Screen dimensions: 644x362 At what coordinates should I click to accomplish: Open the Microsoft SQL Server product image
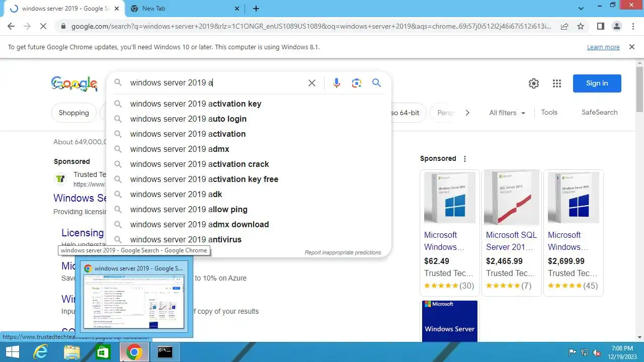[x=511, y=198]
